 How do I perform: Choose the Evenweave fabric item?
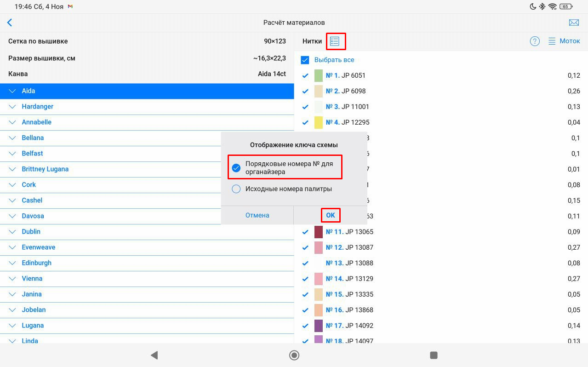click(39, 247)
